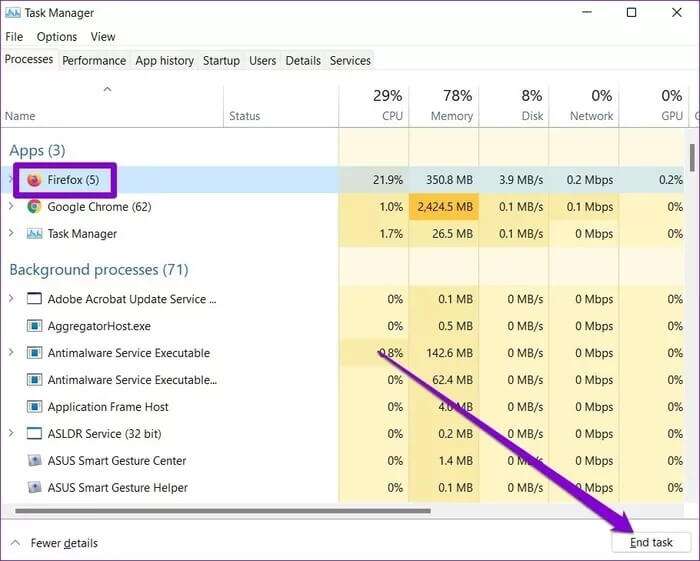Sort by the Status column header

pyautogui.click(x=281, y=106)
